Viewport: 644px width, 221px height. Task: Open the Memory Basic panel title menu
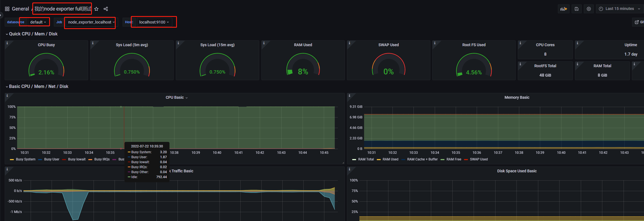click(517, 97)
